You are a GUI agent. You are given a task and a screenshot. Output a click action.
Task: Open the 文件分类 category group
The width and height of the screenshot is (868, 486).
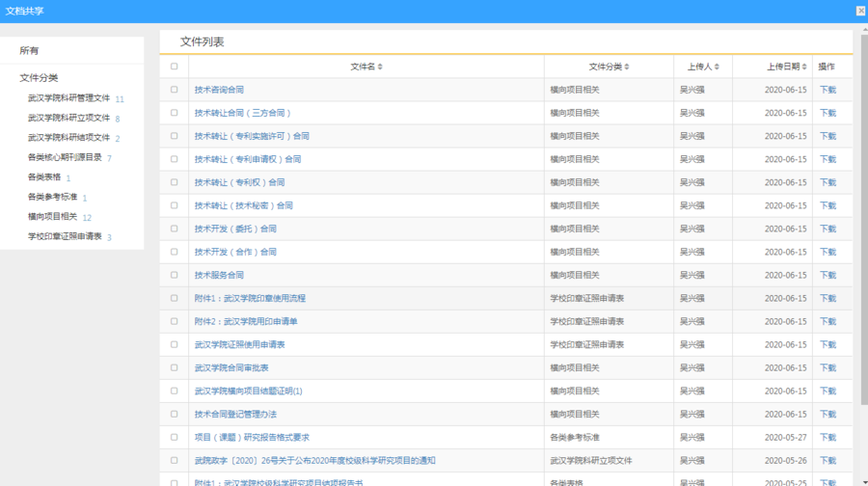coord(39,78)
